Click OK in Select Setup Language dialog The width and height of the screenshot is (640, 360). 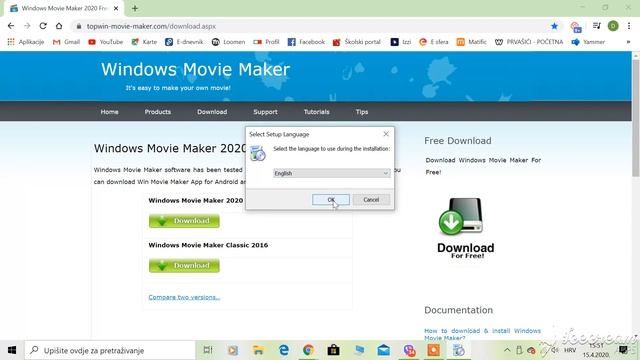331,200
